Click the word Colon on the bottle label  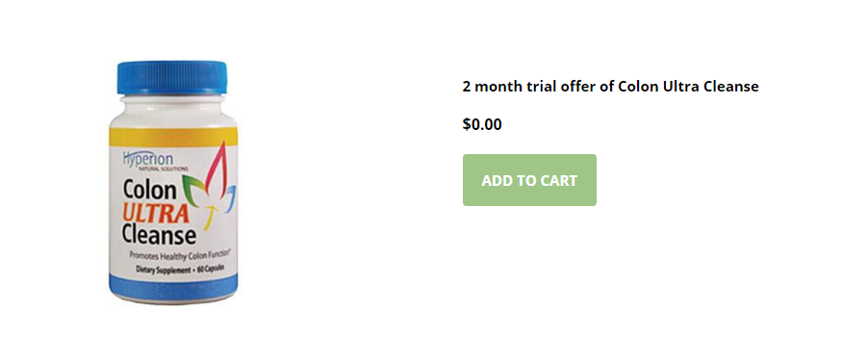(149, 190)
